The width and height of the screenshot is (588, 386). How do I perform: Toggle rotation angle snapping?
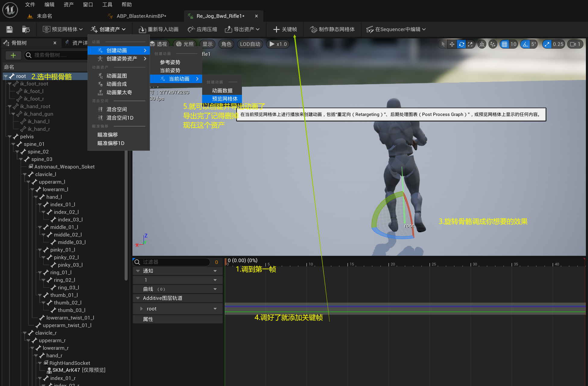[525, 44]
